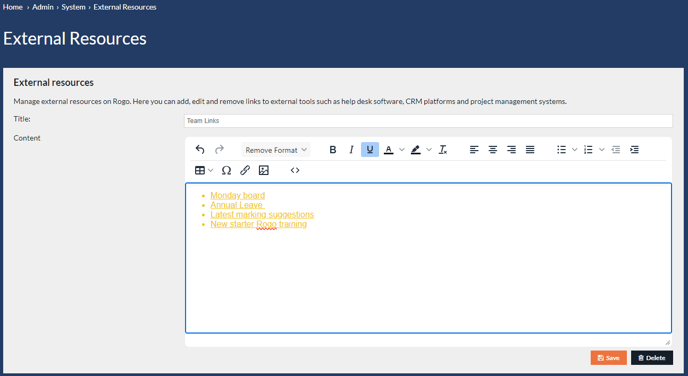
Task: Redo the last undone edit
Action: pyautogui.click(x=219, y=150)
